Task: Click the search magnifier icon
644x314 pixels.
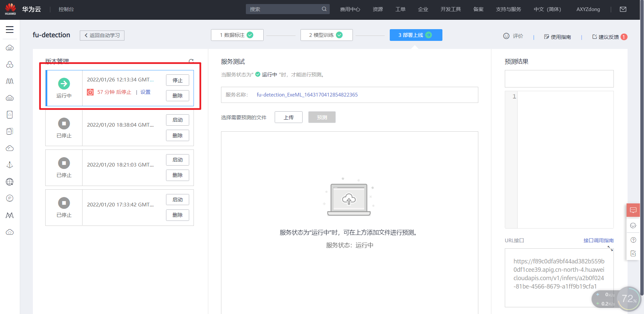Action: click(x=324, y=9)
